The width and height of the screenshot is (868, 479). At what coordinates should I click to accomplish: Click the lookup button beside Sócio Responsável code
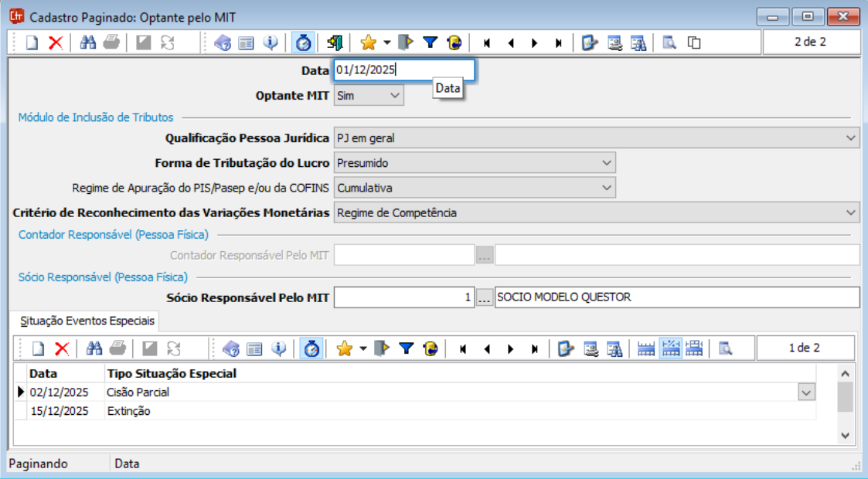485,297
